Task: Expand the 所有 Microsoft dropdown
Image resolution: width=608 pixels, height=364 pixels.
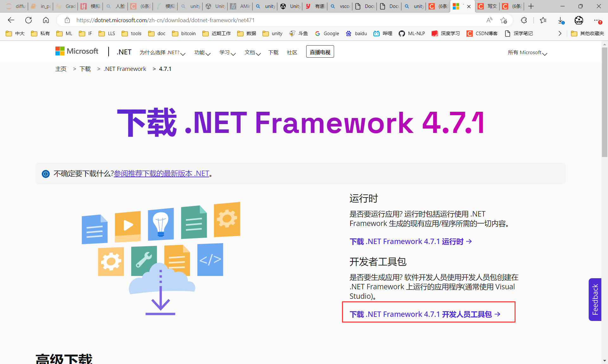Action: [528, 53]
